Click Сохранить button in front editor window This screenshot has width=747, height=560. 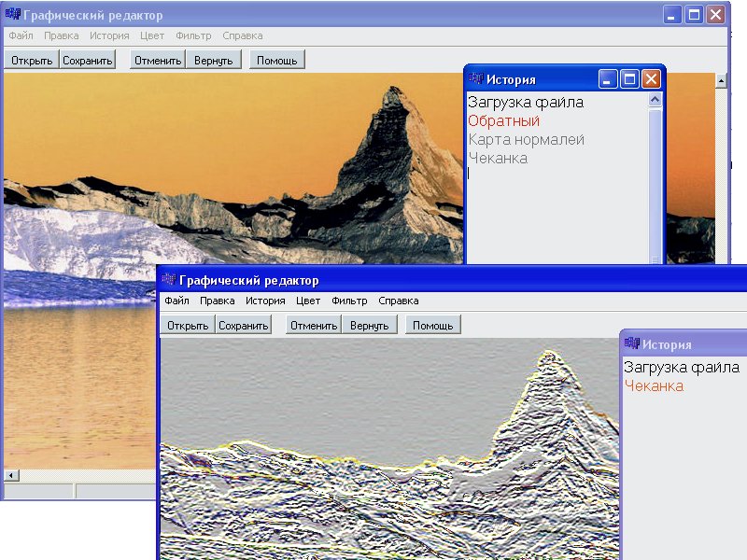point(243,325)
